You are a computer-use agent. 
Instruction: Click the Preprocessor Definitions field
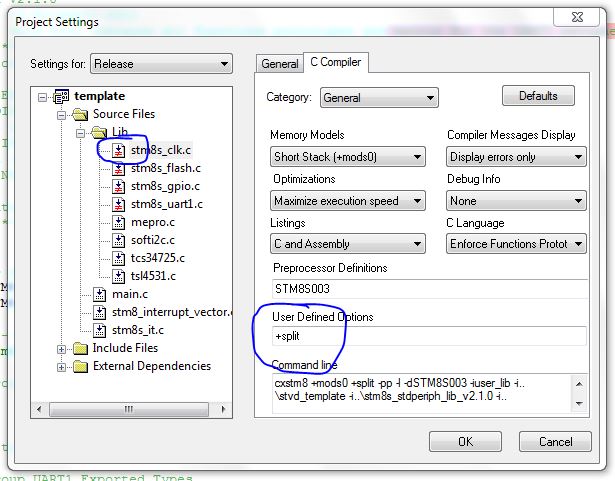pos(430,289)
